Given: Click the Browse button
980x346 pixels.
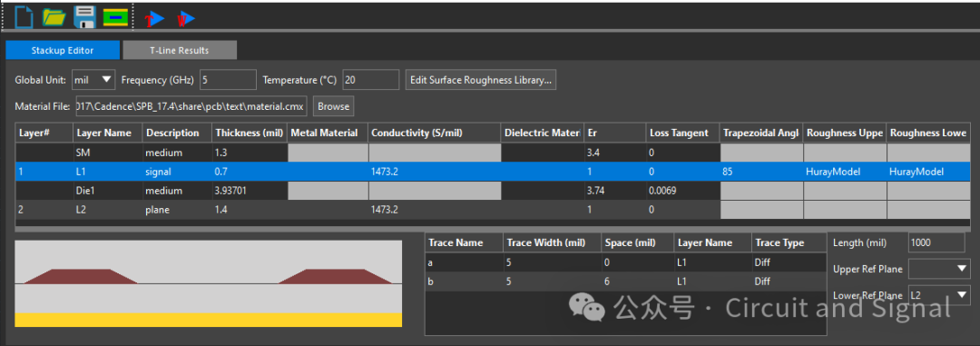Looking at the screenshot, I should [333, 105].
